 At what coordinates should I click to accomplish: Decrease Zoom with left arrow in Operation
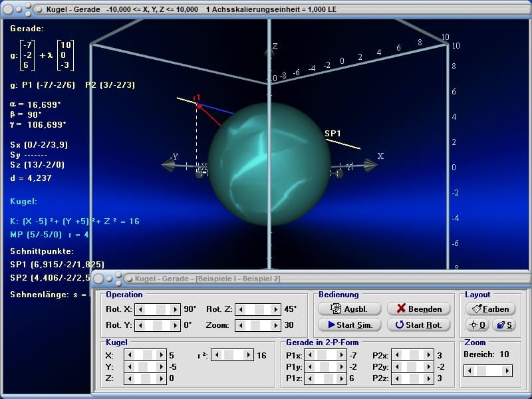coord(241,325)
